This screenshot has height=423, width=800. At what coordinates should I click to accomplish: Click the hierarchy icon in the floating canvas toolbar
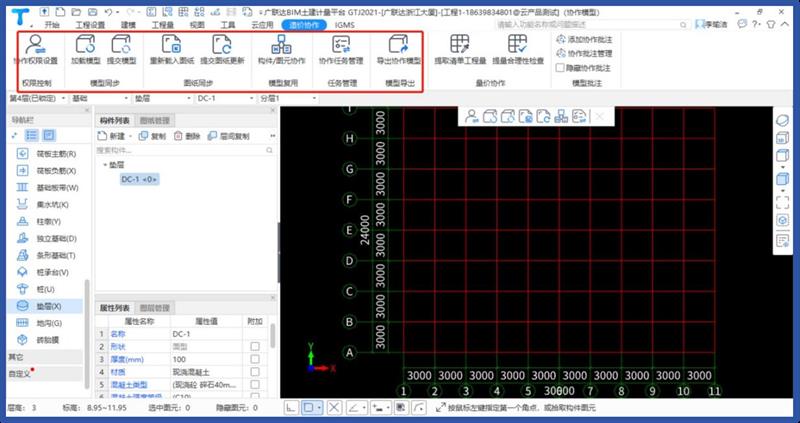561,116
